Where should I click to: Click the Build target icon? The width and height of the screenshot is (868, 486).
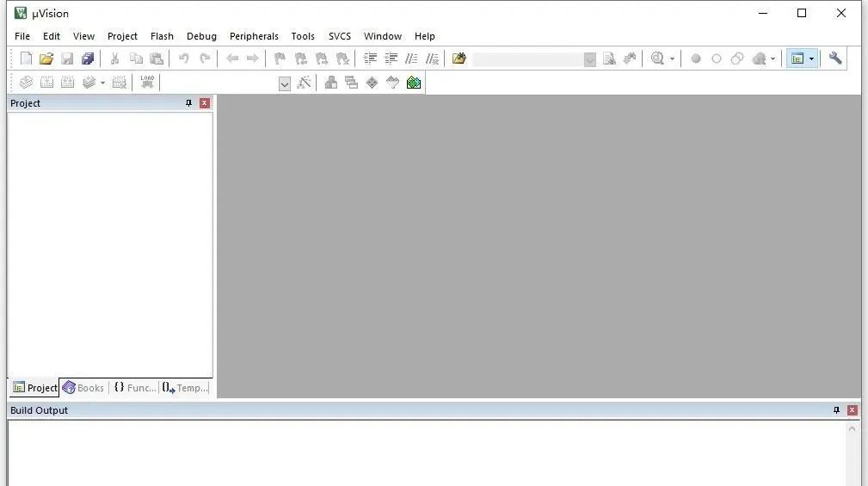(46, 83)
